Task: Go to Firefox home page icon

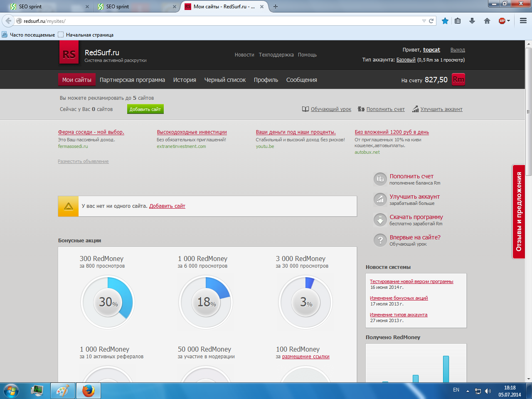Action: [x=487, y=21]
